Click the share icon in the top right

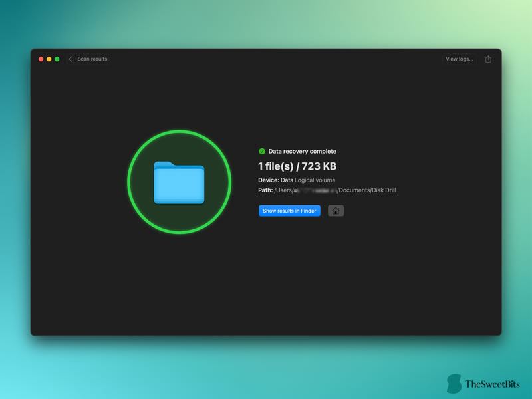click(488, 59)
